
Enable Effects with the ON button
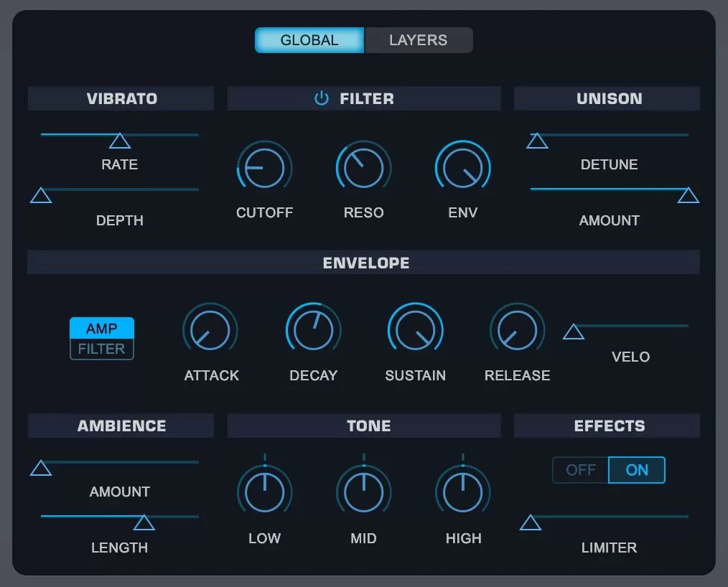pyautogui.click(x=636, y=470)
